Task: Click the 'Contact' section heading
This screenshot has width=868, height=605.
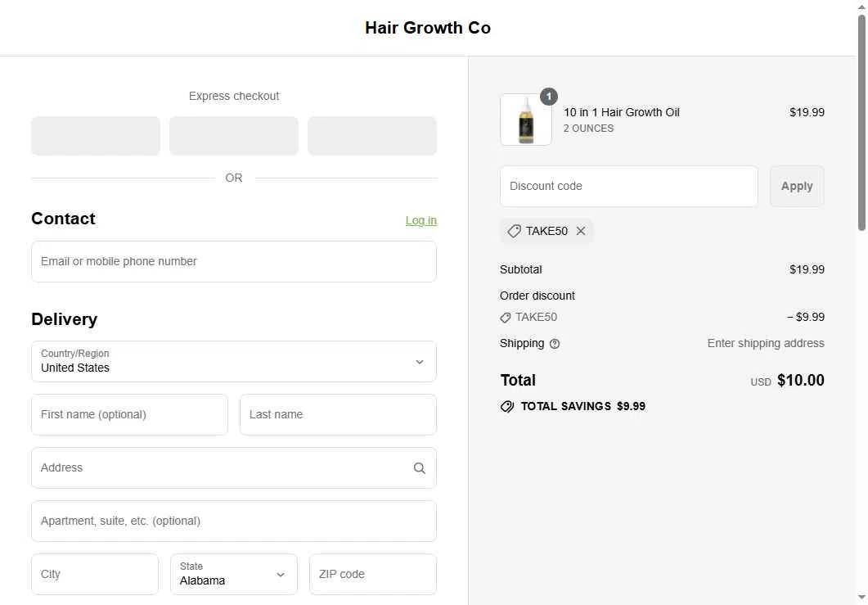Action: (x=63, y=219)
